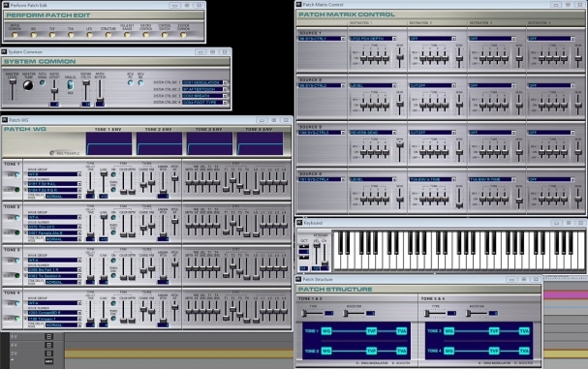Open the Velo/Key Range editor button
This screenshot has height=369, width=588.
point(127,35)
